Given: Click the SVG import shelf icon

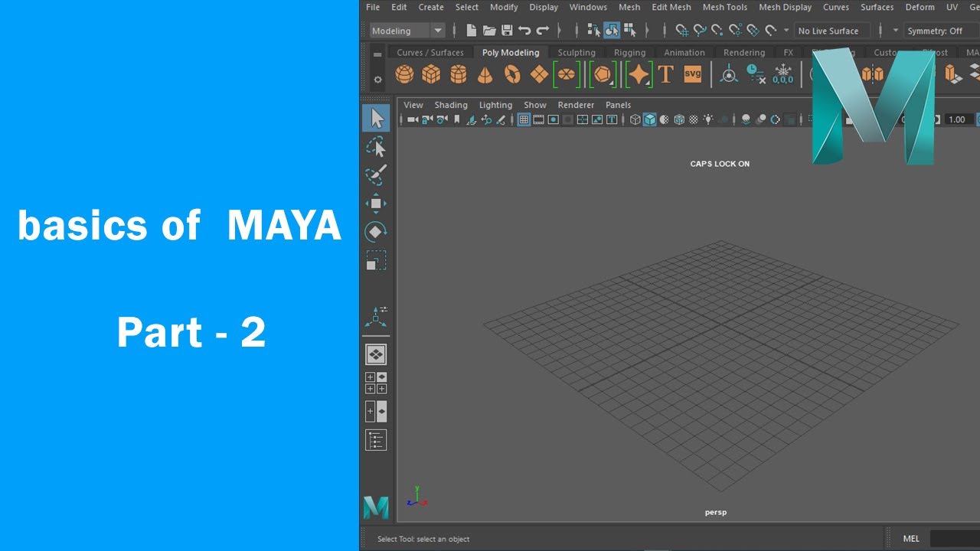Looking at the screenshot, I should click(693, 74).
